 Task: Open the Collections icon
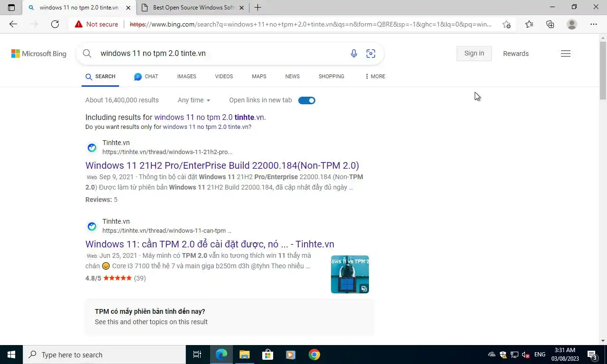click(550, 24)
